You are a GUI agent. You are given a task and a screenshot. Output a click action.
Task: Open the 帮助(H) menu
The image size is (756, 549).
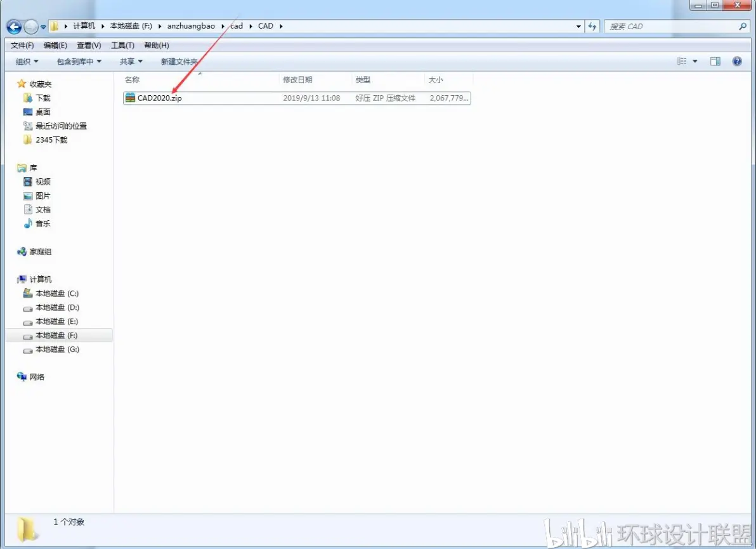click(x=157, y=45)
